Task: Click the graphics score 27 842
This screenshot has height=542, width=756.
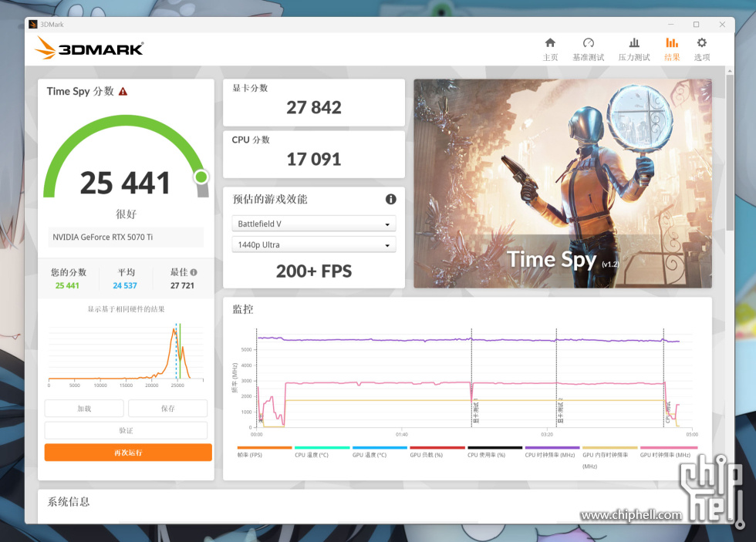Action: (314, 107)
